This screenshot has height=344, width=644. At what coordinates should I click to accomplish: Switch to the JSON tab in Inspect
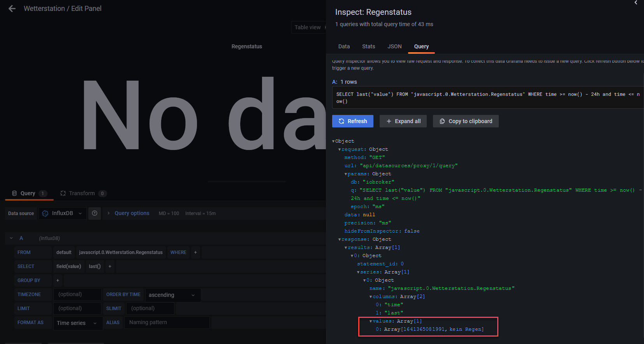tap(394, 46)
